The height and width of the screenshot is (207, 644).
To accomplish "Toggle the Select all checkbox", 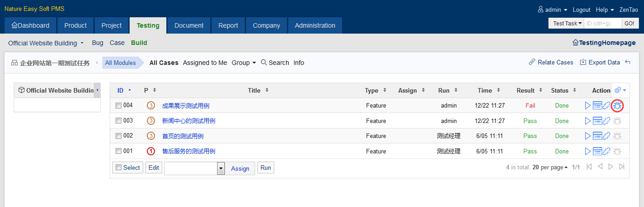I will [x=118, y=168].
